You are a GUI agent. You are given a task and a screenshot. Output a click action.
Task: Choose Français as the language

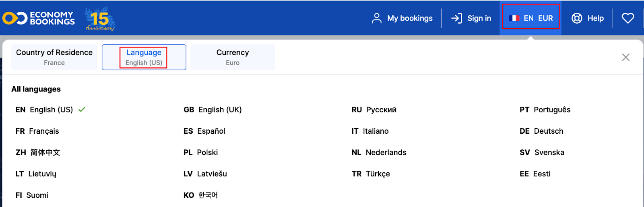point(37,131)
